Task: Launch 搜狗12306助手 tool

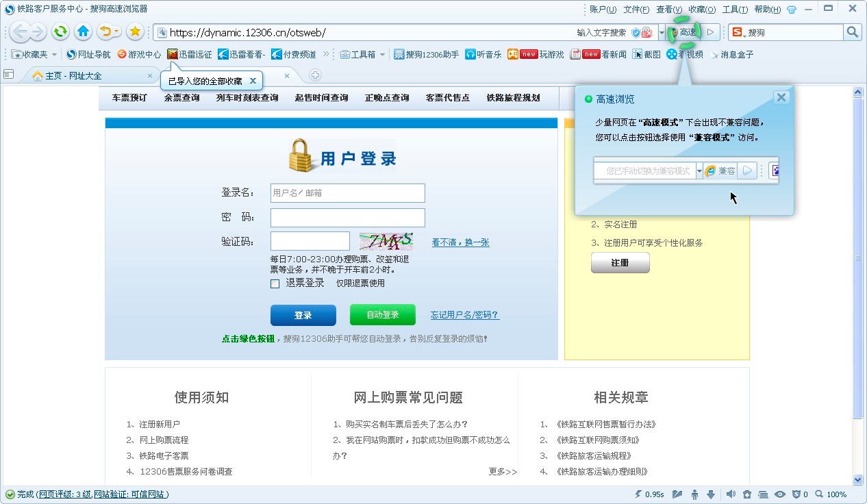Action: coord(426,54)
